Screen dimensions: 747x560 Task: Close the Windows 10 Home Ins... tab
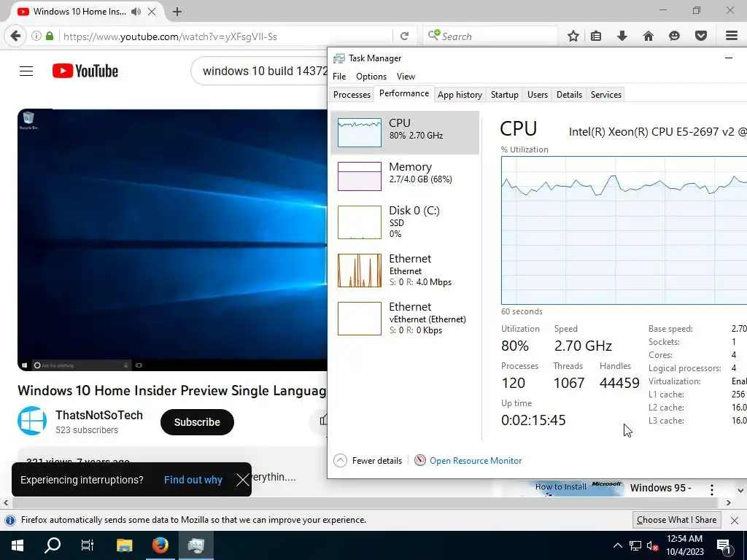tap(152, 12)
